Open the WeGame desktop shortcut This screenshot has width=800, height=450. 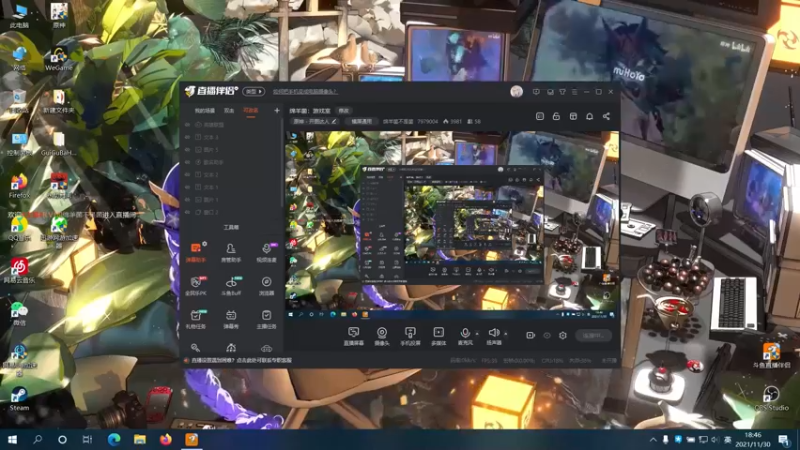59,59
